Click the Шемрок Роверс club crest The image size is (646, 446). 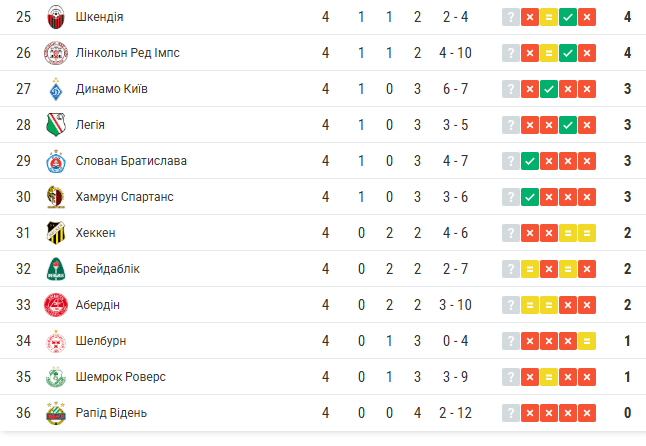click(x=55, y=377)
